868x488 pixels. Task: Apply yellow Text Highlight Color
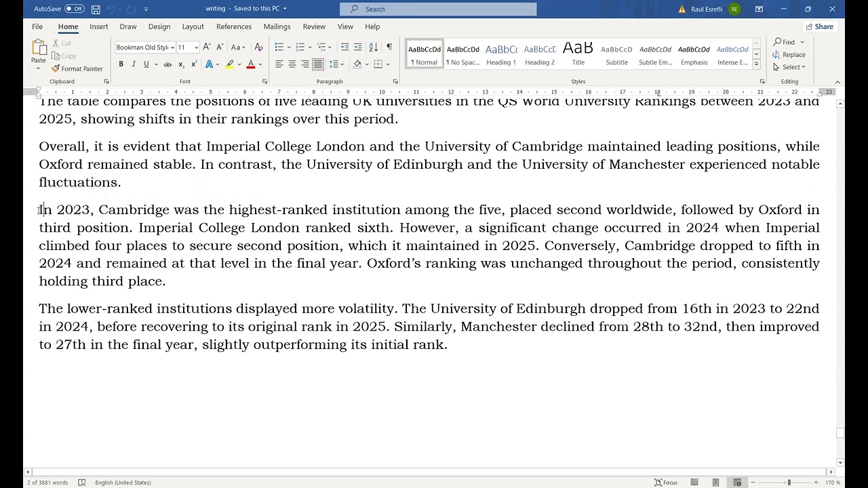[230, 64]
